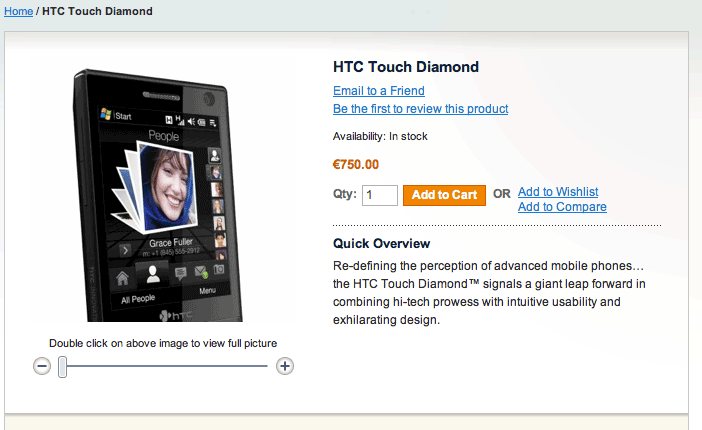Image resolution: width=702 pixels, height=430 pixels.
Task: Click the Add to Compare link
Action: point(562,207)
